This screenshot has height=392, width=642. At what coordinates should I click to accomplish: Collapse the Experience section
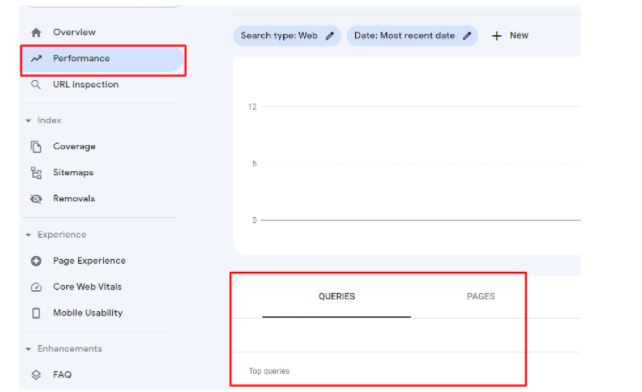[28, 235]
